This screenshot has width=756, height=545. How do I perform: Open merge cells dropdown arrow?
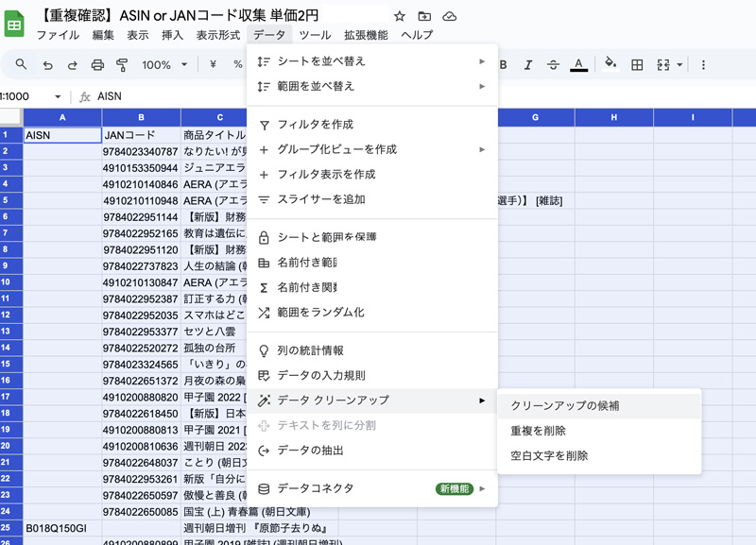tap(680, 65)
